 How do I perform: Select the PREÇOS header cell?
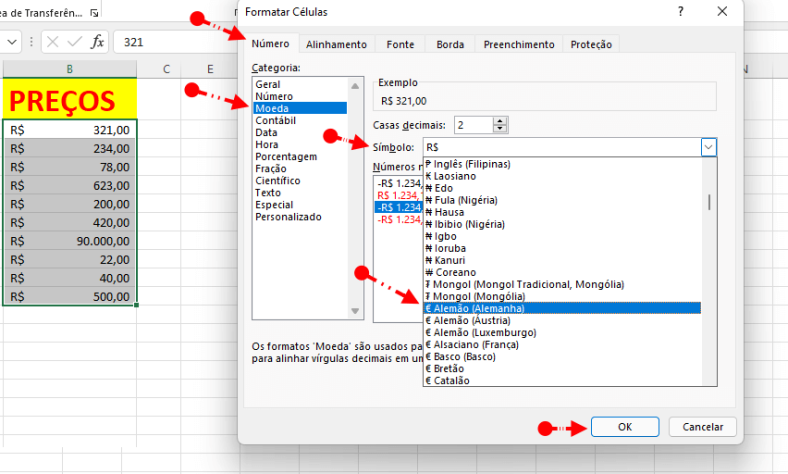[x=70, y=99]
